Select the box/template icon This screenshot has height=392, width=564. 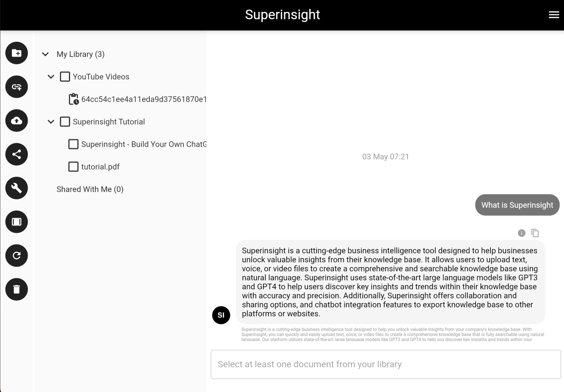tap(16, 222)
